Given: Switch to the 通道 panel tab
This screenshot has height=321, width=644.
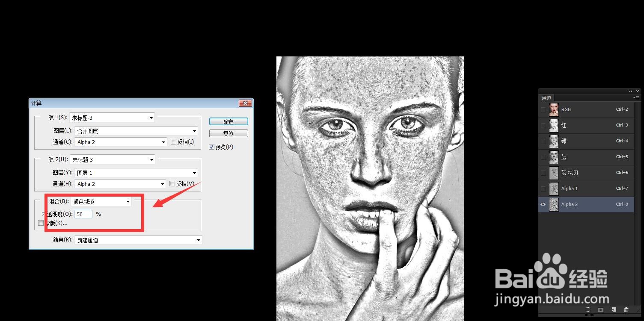Looking at the screenshot, I should click(546, 98).
